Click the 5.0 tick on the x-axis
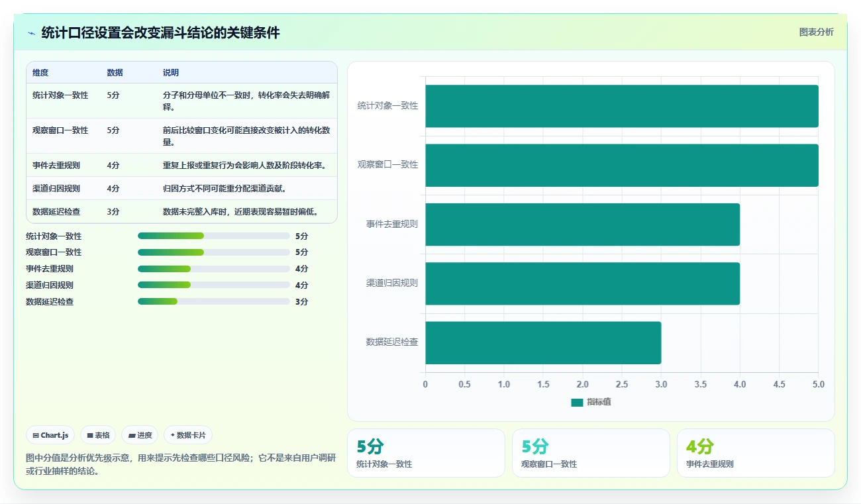861x504 pixels. pyautogui.click(x=819, y=384)
